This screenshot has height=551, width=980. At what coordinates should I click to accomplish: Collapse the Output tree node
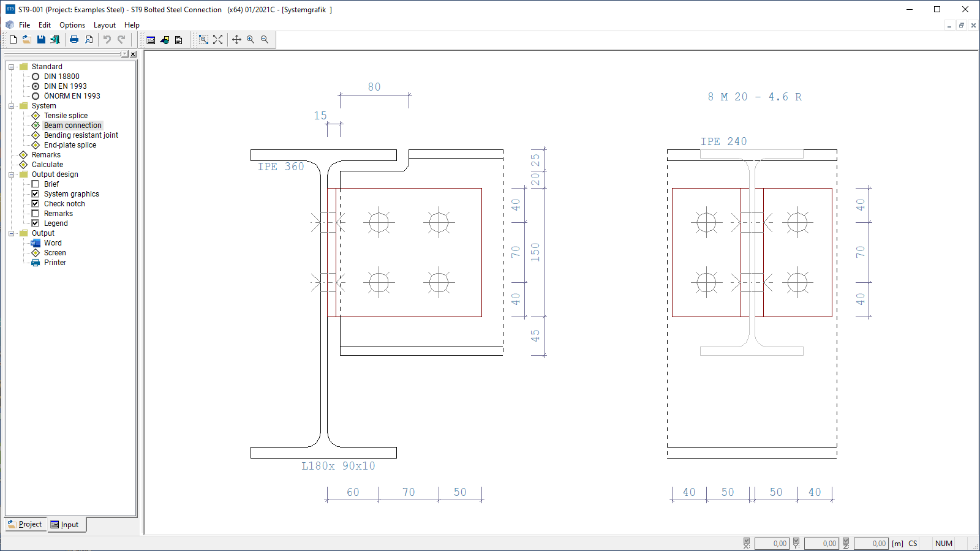pyautogui.click(x=11, y=233)
